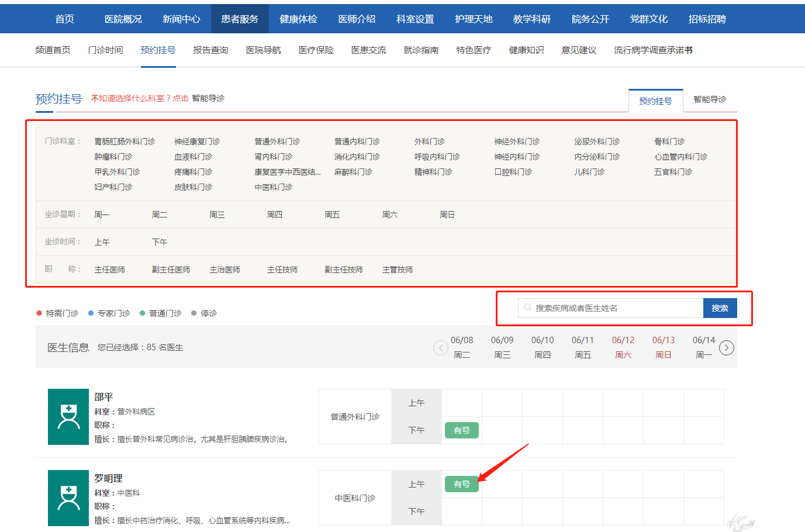Open 特色医疗 page
The width and height of the screenshot is (805, 532).
pyautogui.click(x=474, y=50)
